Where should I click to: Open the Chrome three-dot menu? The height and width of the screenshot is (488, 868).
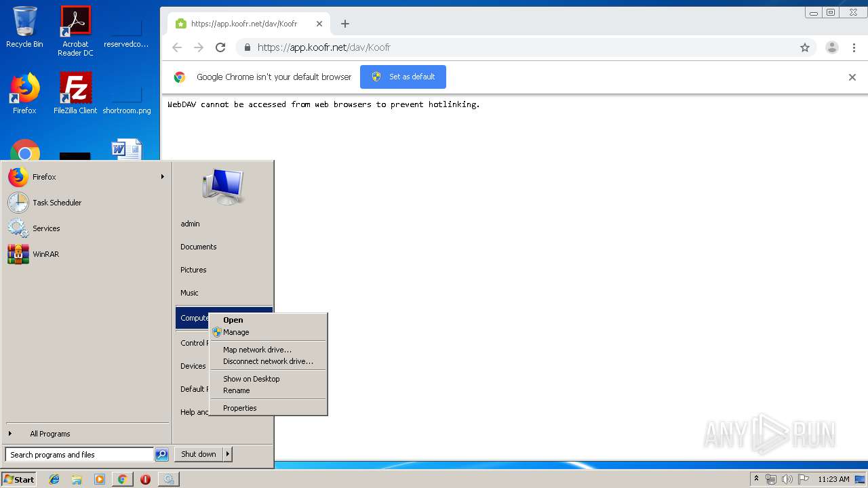click(854, 47)
